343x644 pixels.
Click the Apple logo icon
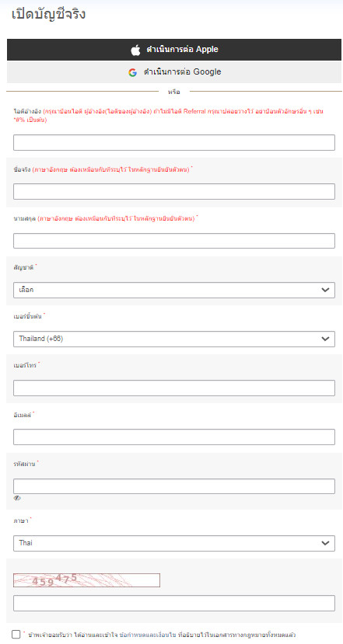pos(135,50)
